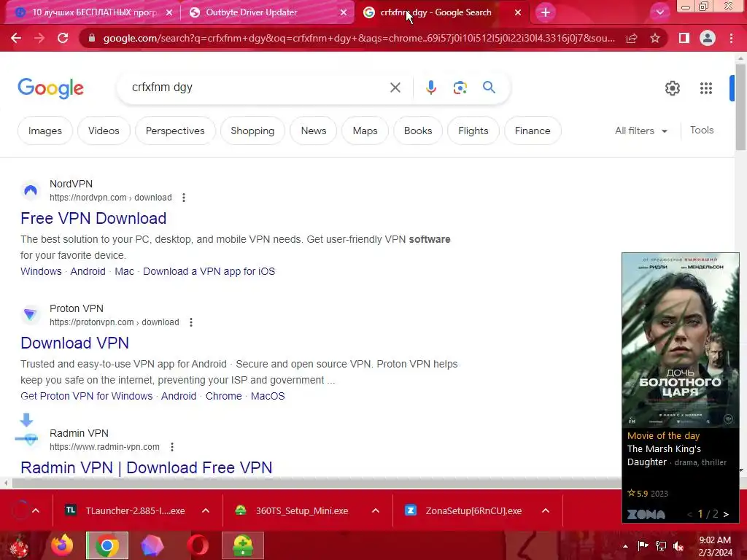Share this page from the address bar

[632, 38]
